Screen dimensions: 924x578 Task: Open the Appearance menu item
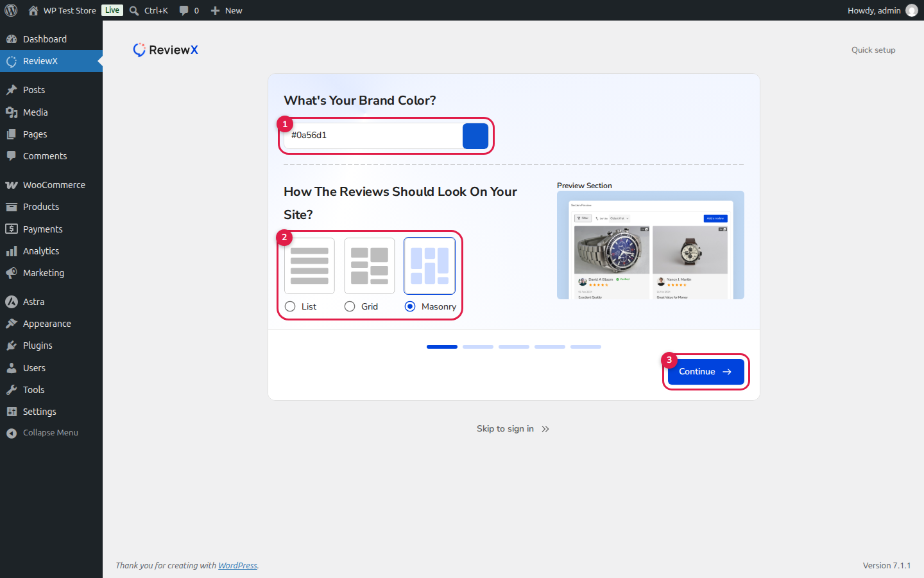(51, 324)
